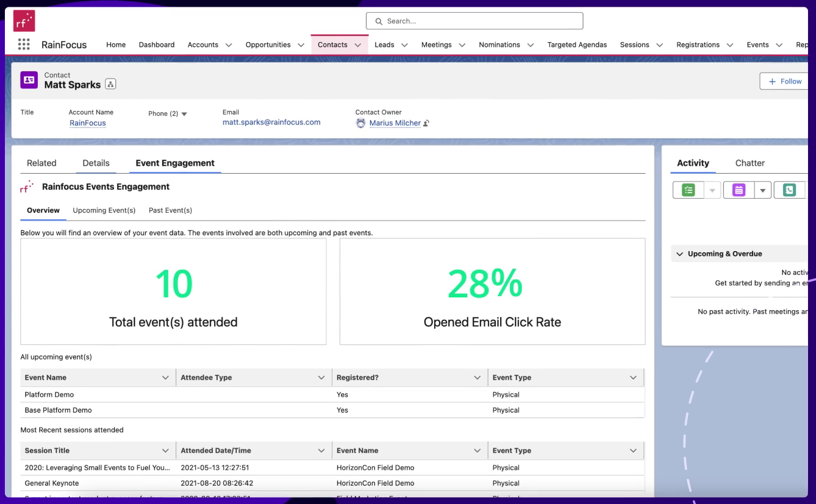Open the Phone (2) dropdown arrow
Image resolution: width=816 pixels, height=504 pixels.
[184, 114]
